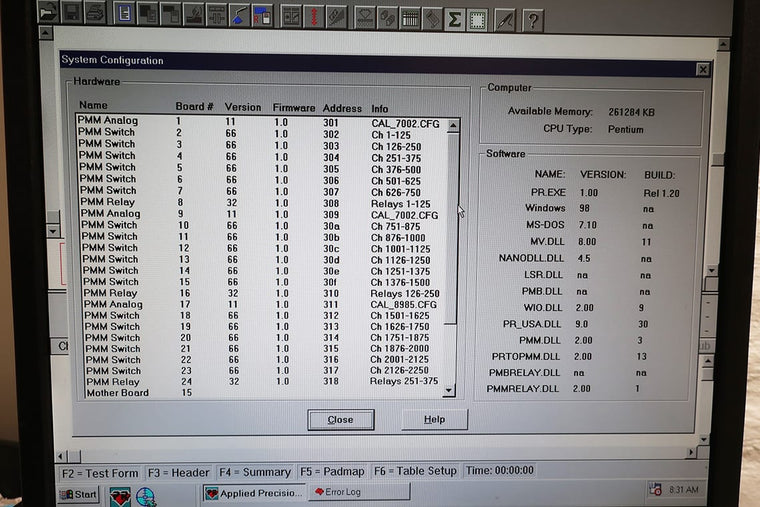Image resolution: width=760 pixels, height=507 pixels.
Task: Click the blue disc quick launch icon
Action: [145, 497]
